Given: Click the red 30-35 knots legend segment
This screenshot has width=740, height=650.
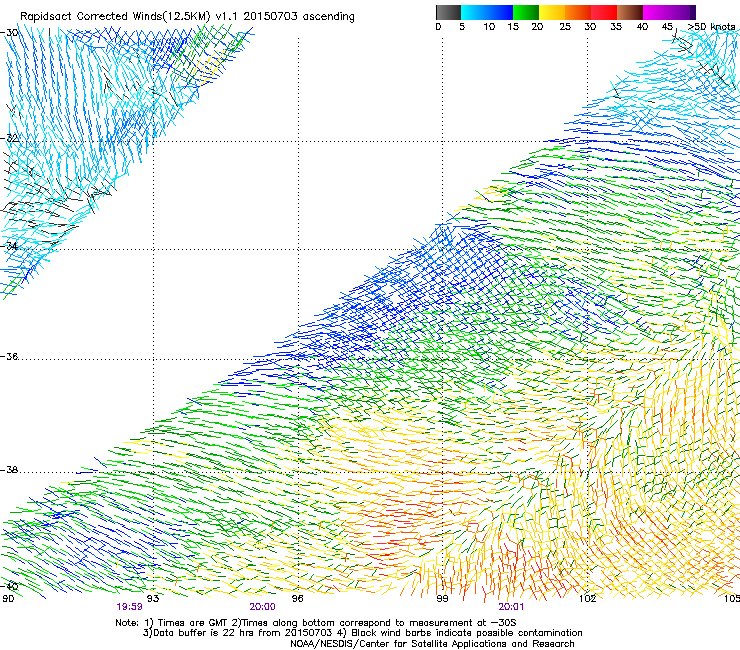Looking at the screenshot, I should [x=604, y=12].
